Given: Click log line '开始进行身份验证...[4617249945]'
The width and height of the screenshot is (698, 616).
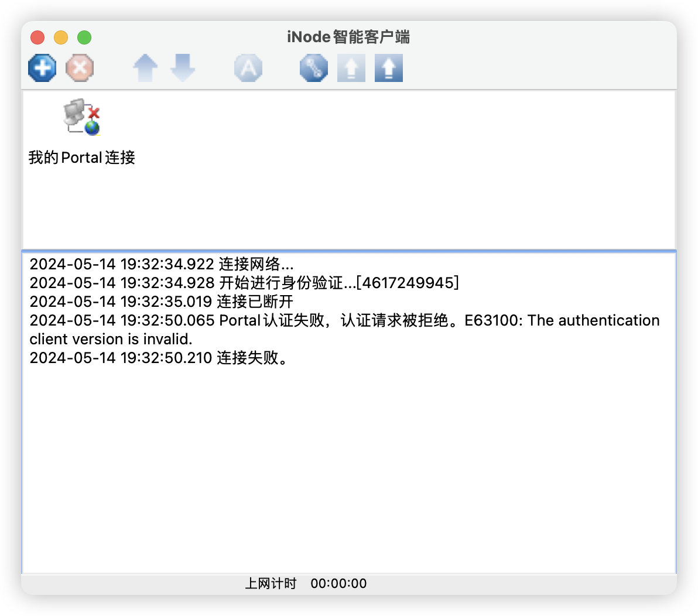Looking at the screenshot, I should pos(244,283).
